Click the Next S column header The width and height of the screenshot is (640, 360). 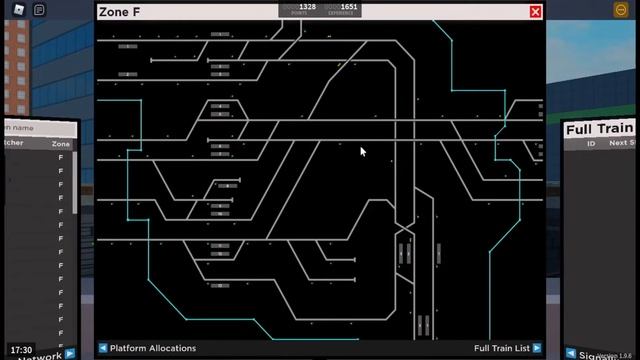pos(622,143)
